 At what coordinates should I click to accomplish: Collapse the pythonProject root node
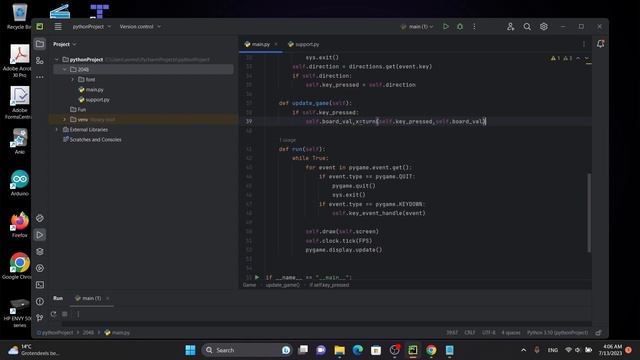(x=57, y=60)
